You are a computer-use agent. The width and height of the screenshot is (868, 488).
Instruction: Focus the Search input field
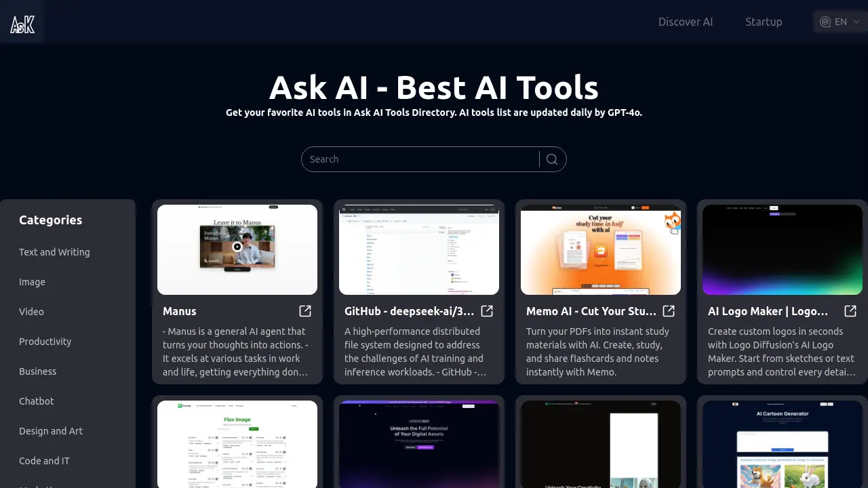(x=420, y=159)
